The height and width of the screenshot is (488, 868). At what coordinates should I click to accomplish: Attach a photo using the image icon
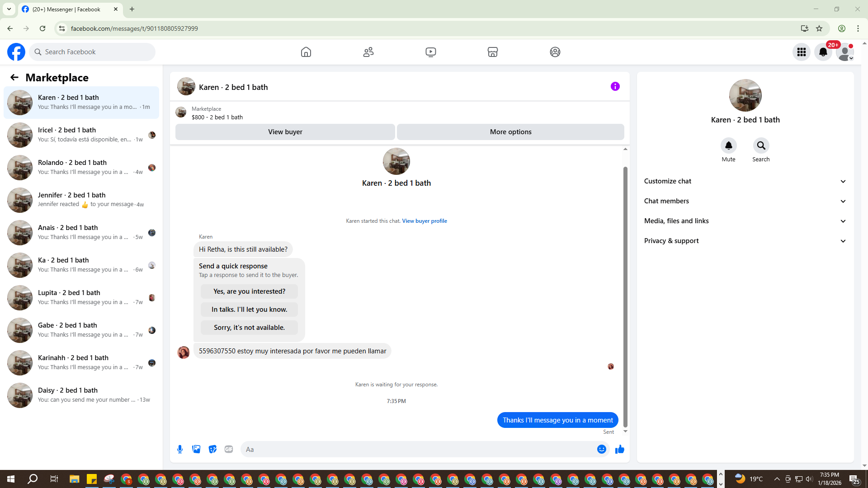pos(196,449)
